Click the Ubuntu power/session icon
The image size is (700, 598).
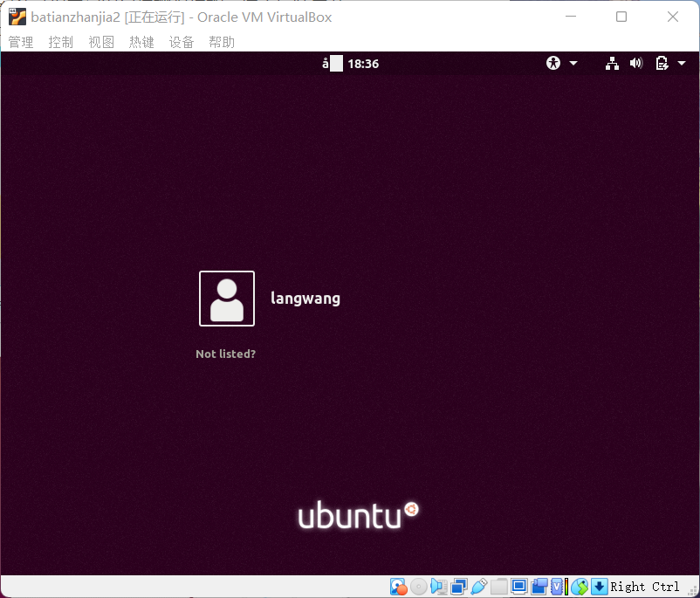[662, 64]
